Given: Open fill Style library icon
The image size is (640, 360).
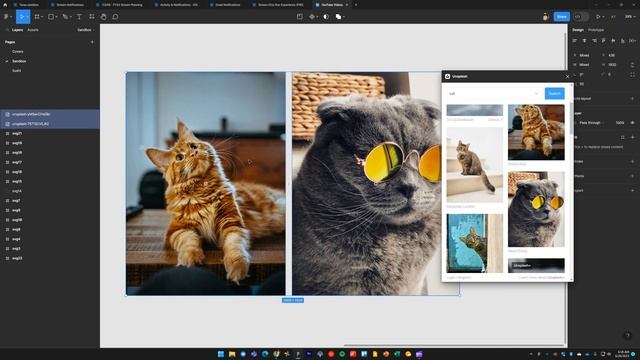Looking at the screenshot, I should coord(622,137).
